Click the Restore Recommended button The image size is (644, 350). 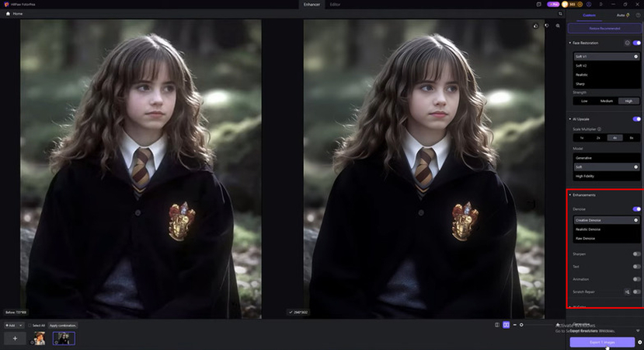pos(604,28)
